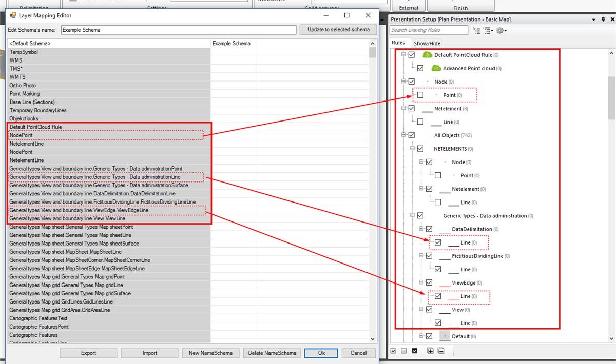Toggle the ViewEdge (0) checkbox
Viewport: 616px width, 364px height.
click(x=429, y=282)
